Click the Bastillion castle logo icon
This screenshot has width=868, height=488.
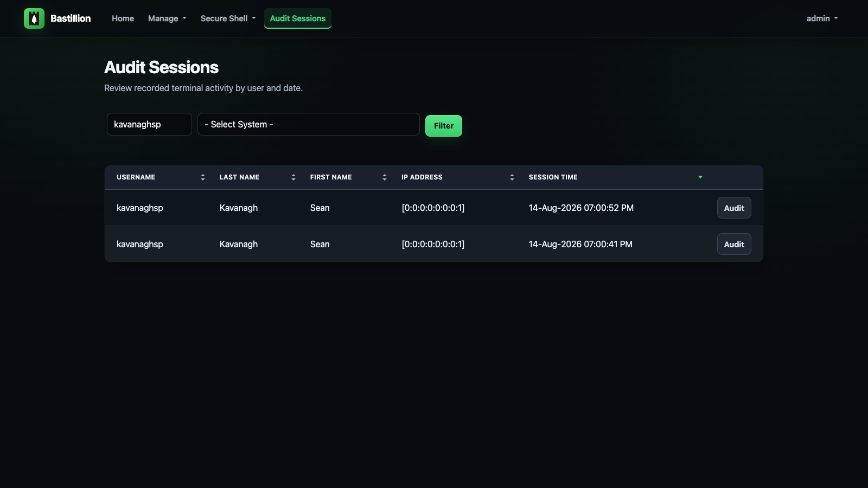[x=34, y=18]
